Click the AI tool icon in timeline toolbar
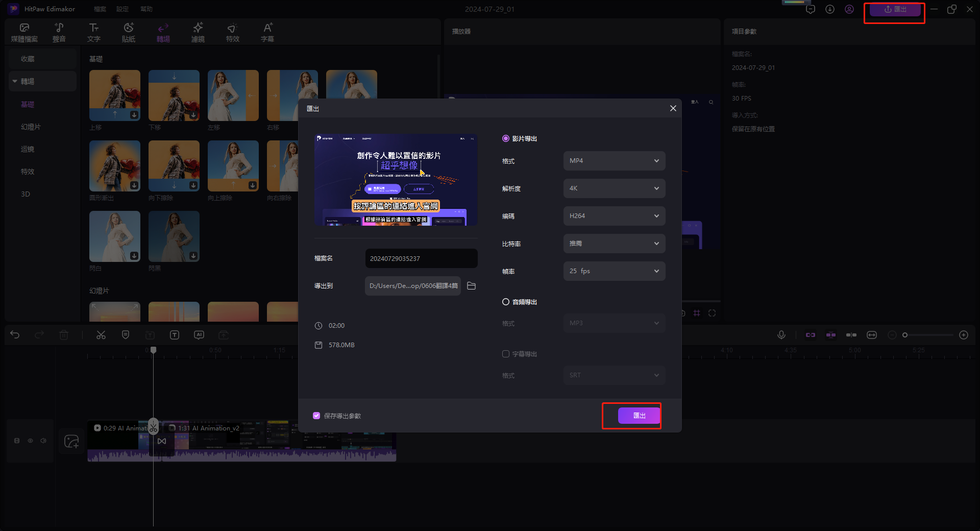This screenshot has height=531, width=980. 199,335
